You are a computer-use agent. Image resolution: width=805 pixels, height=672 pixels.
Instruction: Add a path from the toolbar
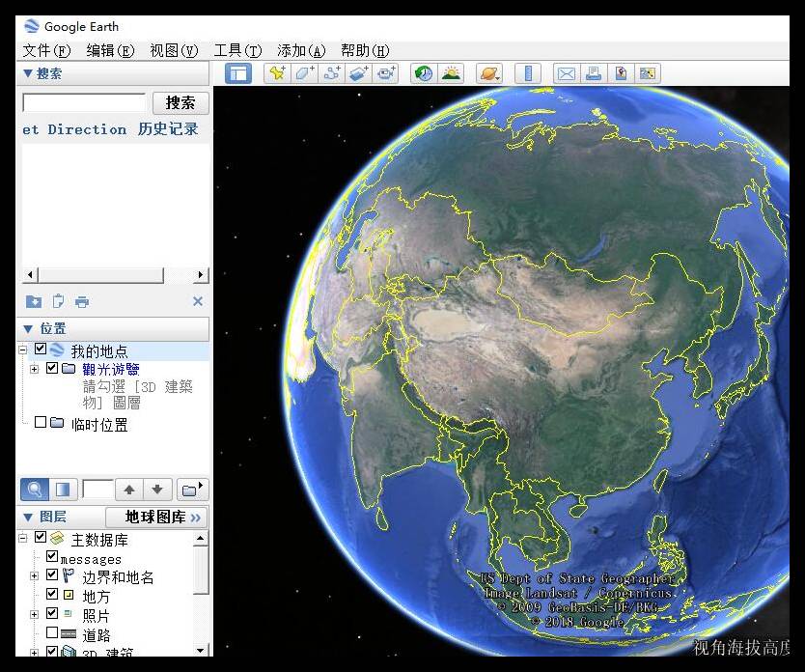click(x=332, y=73)
